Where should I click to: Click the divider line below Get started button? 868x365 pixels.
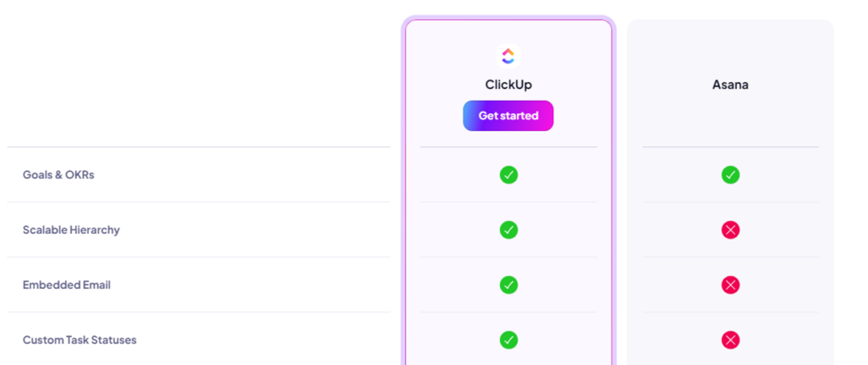(x=508, y=147)
